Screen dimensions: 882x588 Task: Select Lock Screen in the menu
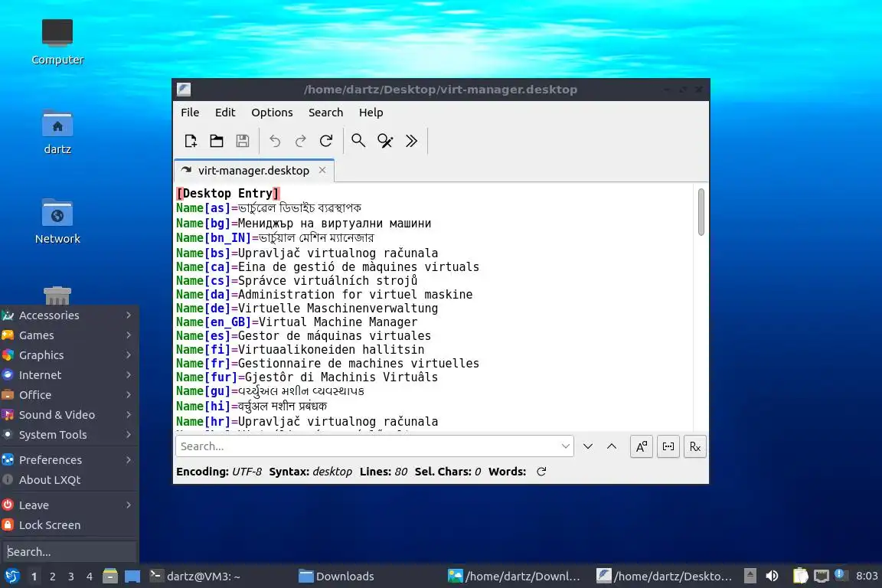tap(69, 525)
